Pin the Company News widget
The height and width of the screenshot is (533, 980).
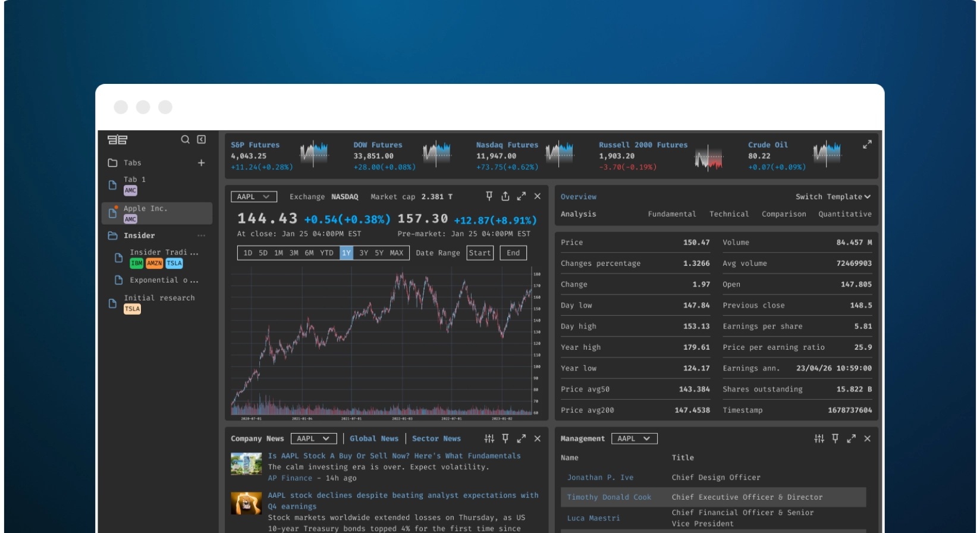pyautogui.click(x=505, y=438)
